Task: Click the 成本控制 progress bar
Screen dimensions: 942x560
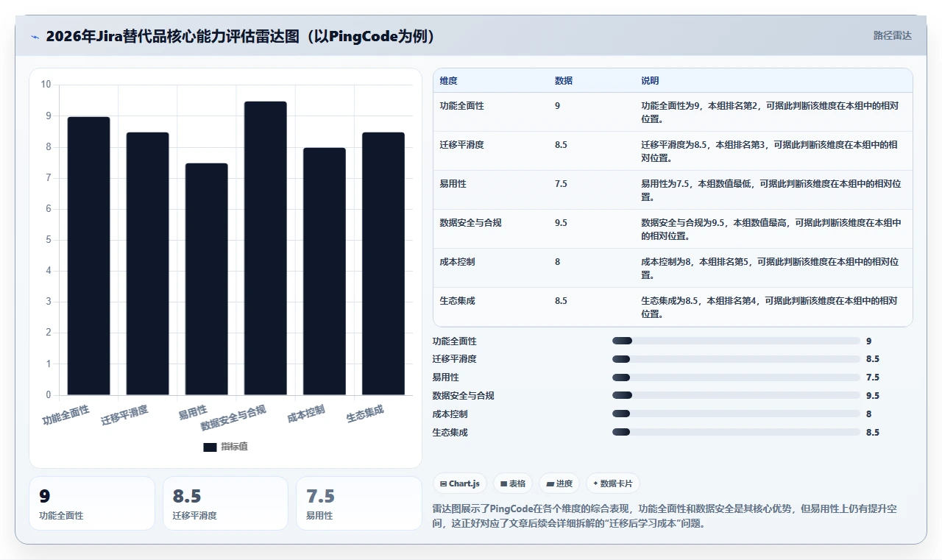Action: click(x=736, y=414)
